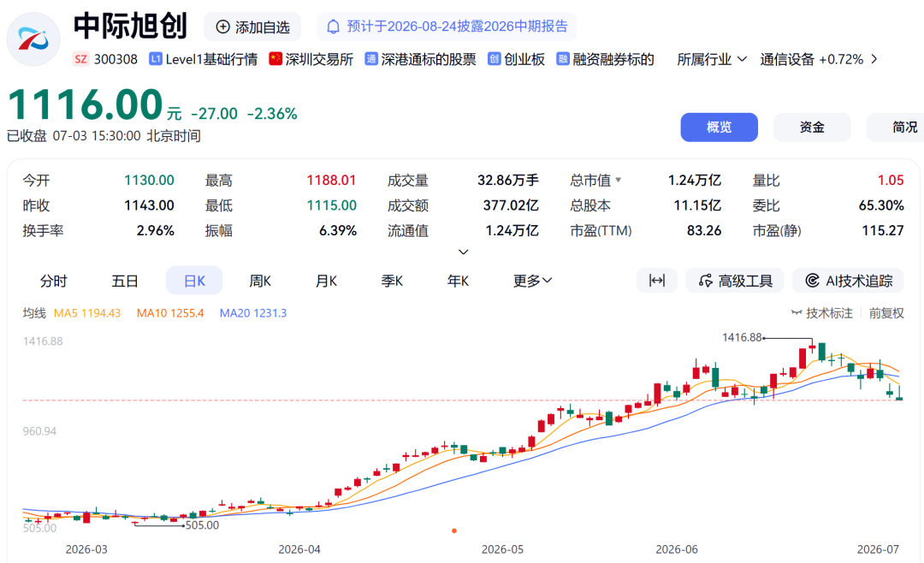Image resolution: width=924 pixels, height=563 pixels.
Task: Click the MA5 1194.43 indicator
Action: point(87,313)
